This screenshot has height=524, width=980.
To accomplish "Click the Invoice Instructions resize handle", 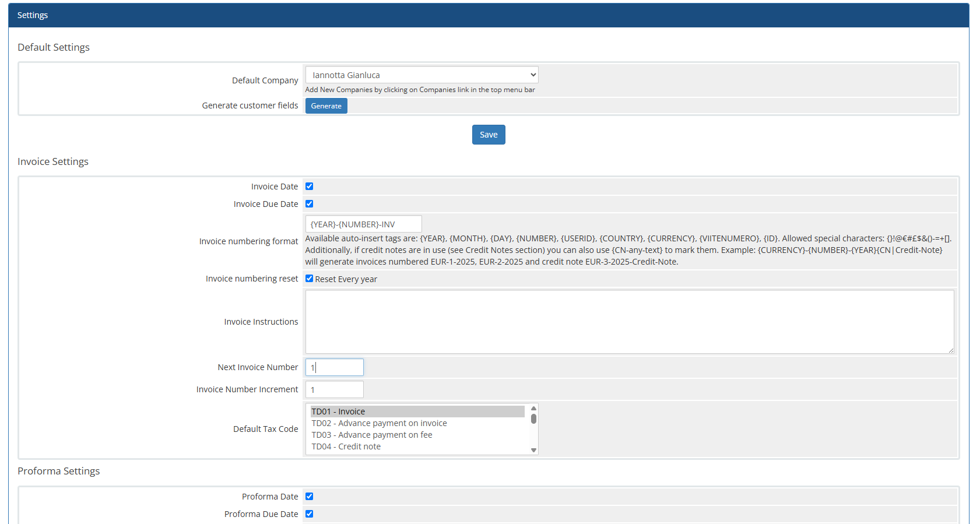I will (951, 350).
